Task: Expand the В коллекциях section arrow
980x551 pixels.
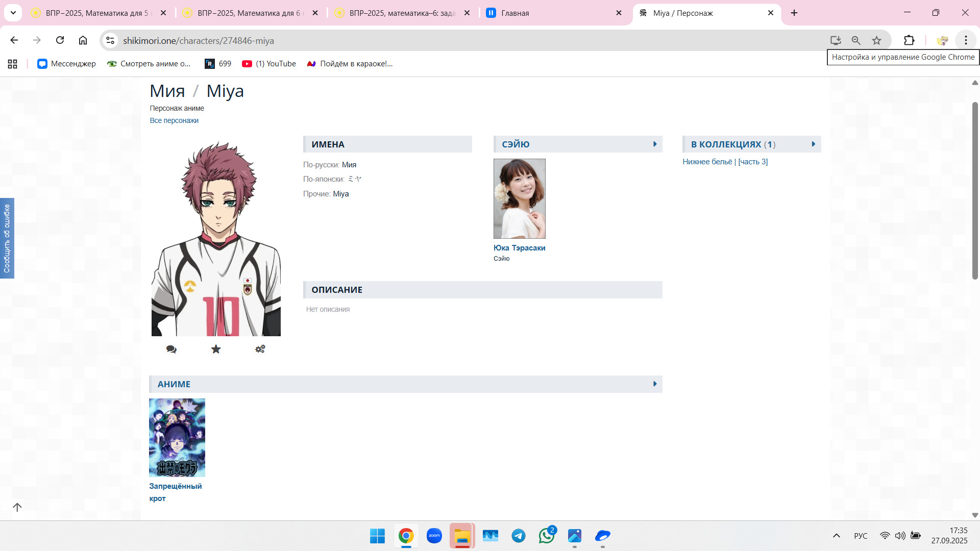Action: [x=814, y=144]
